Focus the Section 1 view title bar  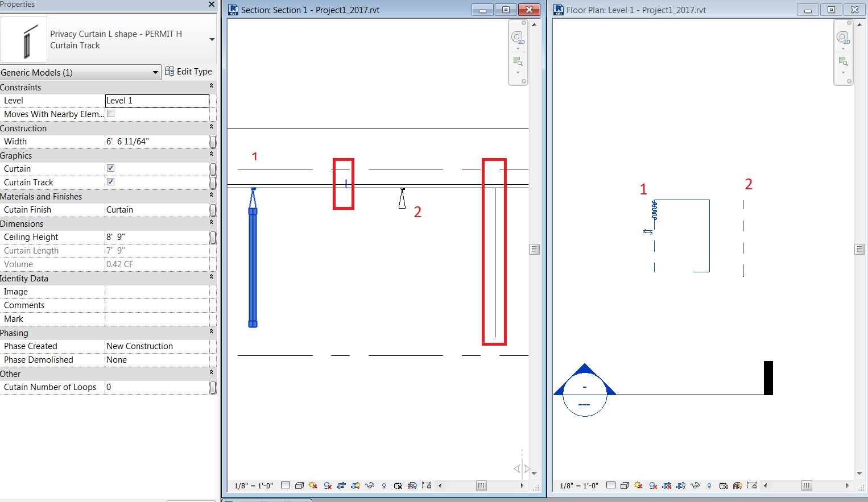[341, 10]
